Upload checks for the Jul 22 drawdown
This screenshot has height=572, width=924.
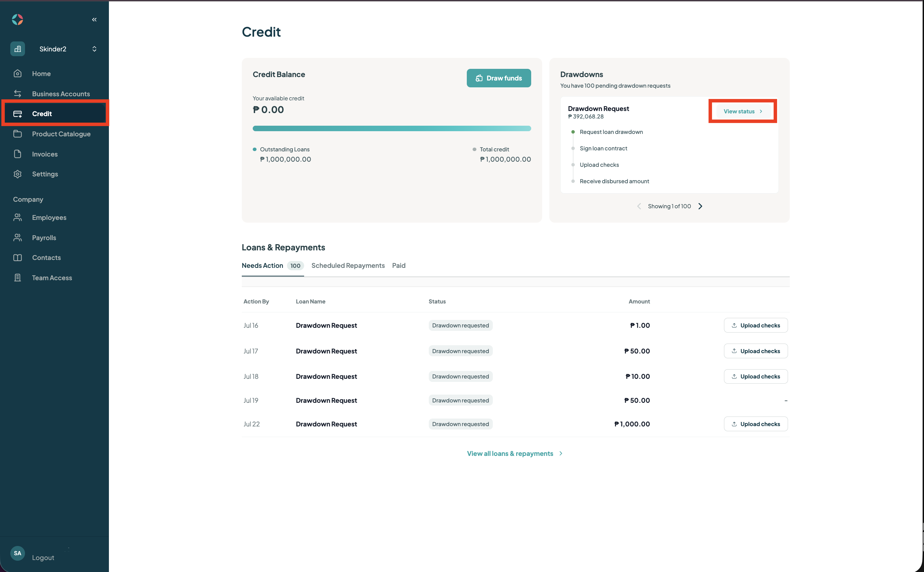[x=755, y=424]
